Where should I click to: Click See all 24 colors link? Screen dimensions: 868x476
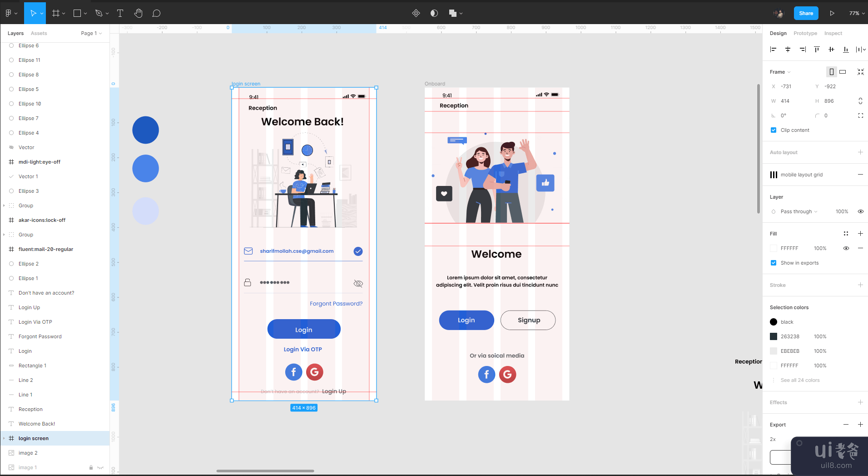[x=800, y=380]
